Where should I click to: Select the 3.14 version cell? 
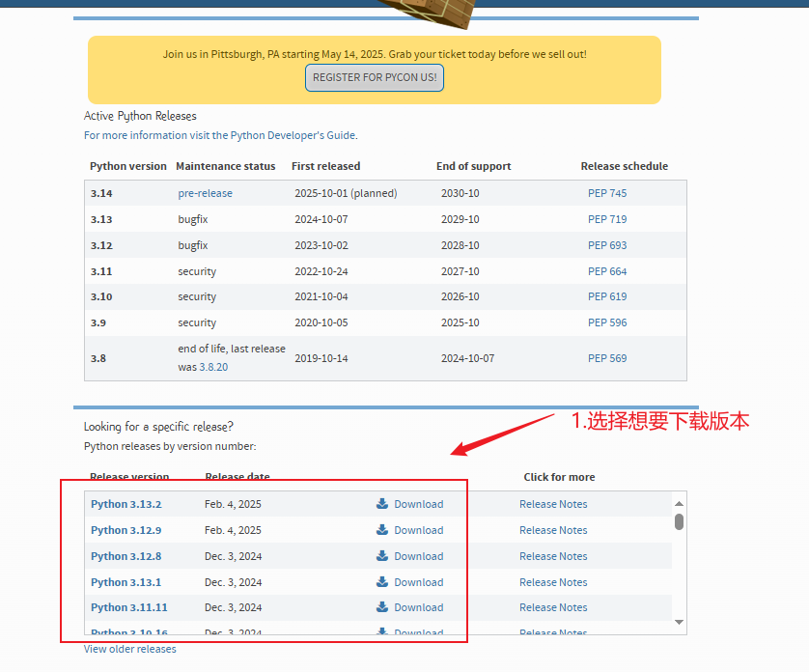pyautogui.click(x=101, y=193)
